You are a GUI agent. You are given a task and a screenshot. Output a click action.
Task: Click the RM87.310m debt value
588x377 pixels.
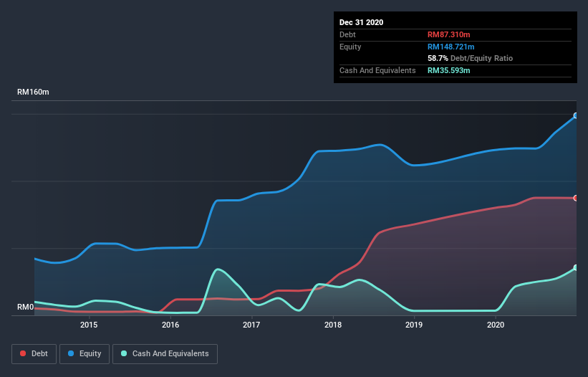pos(448,34)
